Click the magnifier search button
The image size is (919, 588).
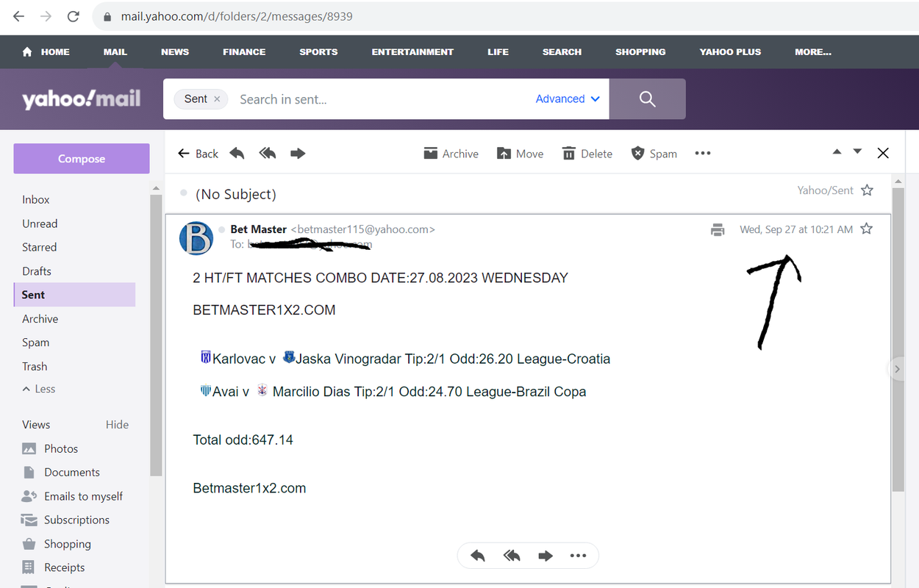point(647,99)
